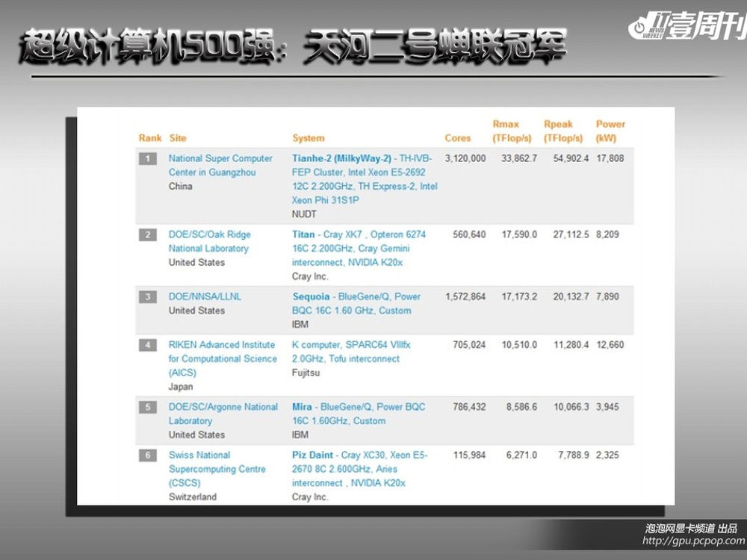This screenshot has width=747, height=560.
Task: Select the cores value 560,640
Action: (469, 234)
